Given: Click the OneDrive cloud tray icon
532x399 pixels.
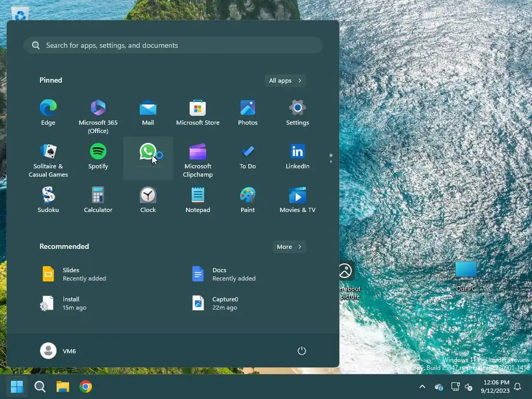Looking at the screenshot, I should coord(438,387).
